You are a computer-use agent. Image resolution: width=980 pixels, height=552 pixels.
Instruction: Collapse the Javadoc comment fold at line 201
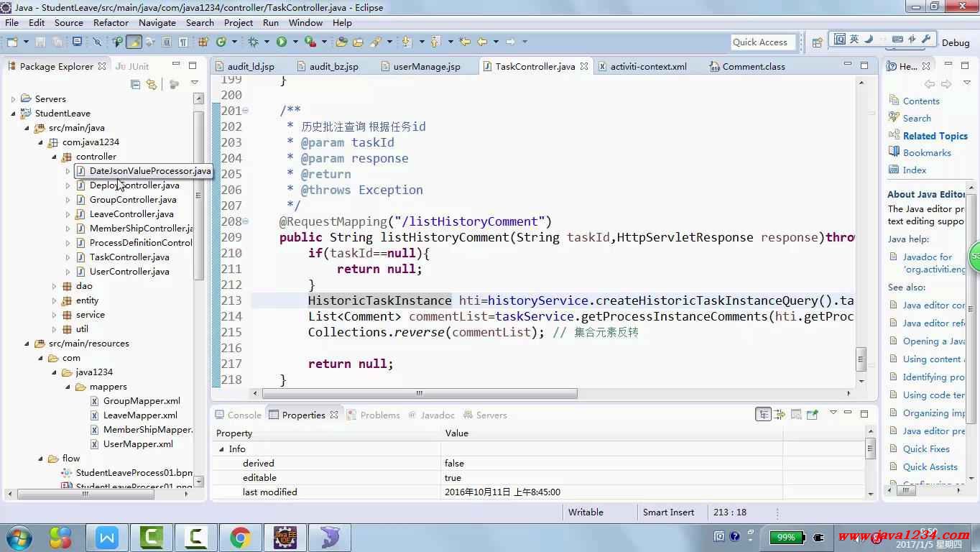[x=245, y=111]
